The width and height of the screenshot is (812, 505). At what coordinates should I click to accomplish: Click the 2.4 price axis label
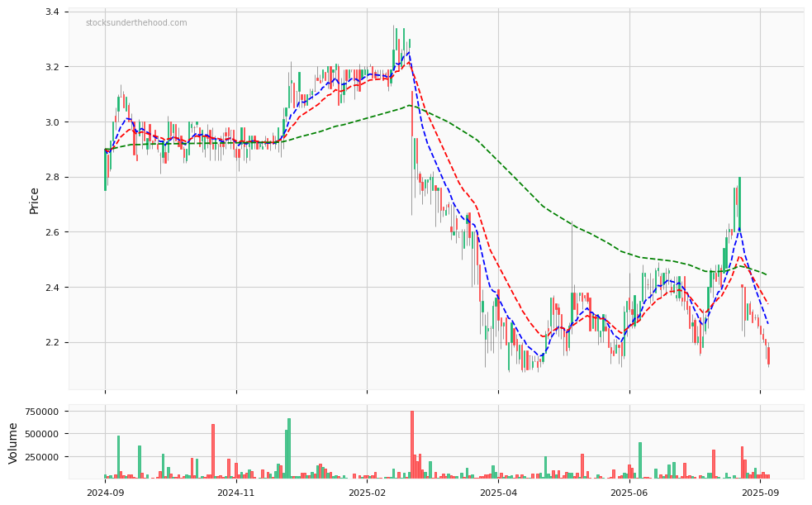click(x=52, y=288)
